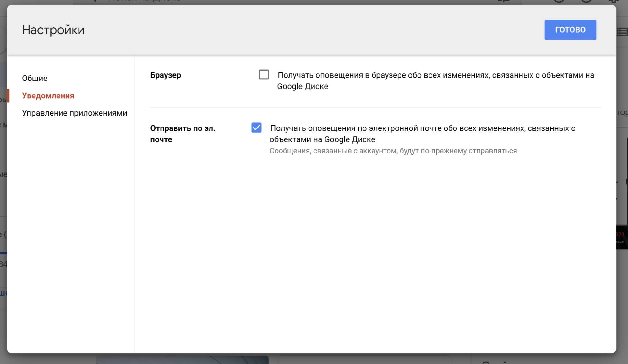
Task: Select the Общие tab
Action: coord(34,78)
